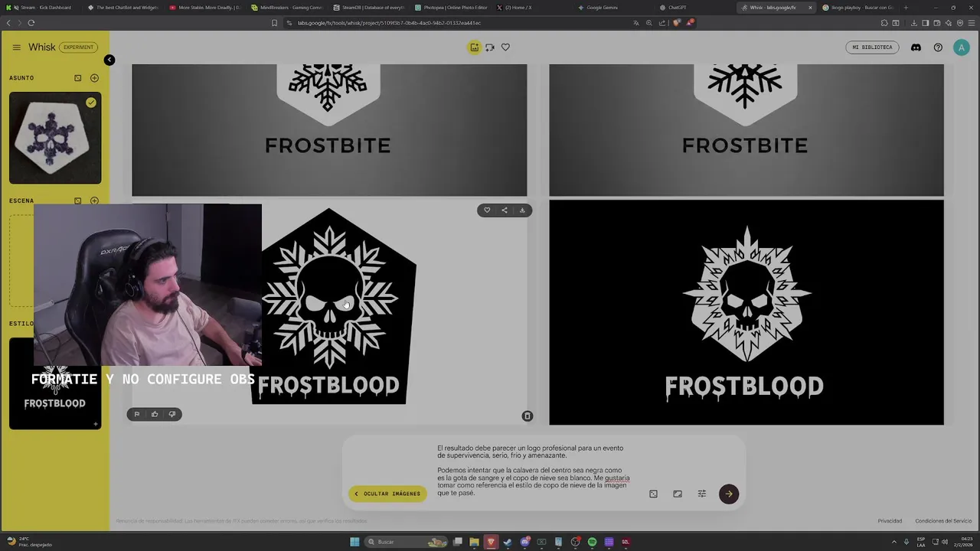Image resolution: width=980 pixels, height=551 pixels.
Task: Give thumbs down to generated image
Action: pos(171,414)
